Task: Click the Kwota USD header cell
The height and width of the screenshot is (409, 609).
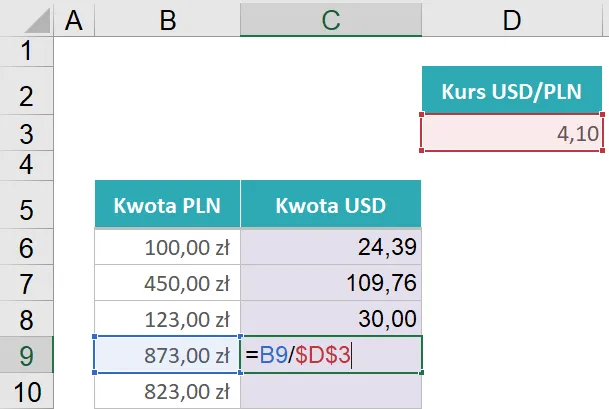Action: point(331,204)
